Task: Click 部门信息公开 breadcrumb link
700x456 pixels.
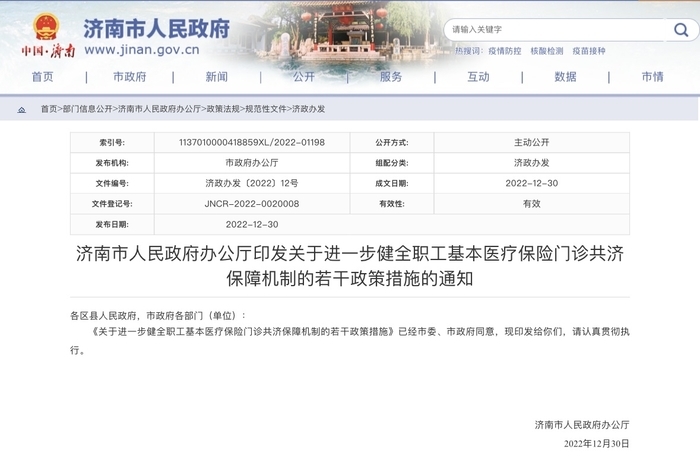Action: tap(88, 109)
